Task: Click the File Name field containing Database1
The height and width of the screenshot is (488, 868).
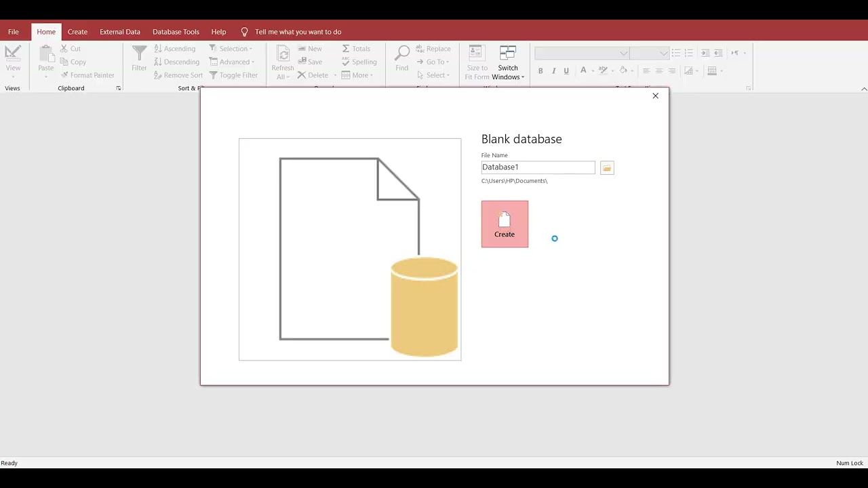Action: (538, 167)
